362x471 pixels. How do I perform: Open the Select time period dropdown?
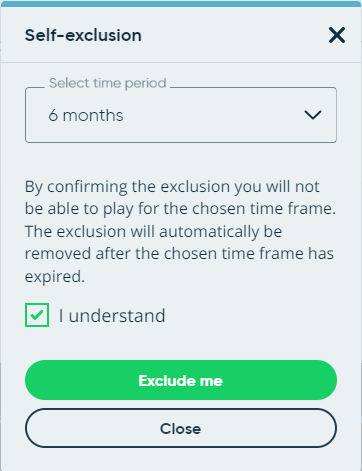click(181, 115)
